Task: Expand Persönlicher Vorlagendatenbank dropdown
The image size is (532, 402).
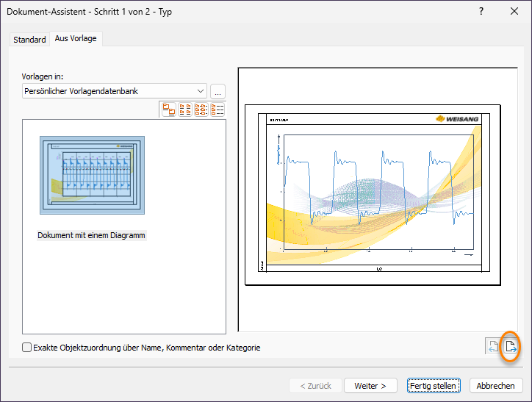Action: coord(201,91)
